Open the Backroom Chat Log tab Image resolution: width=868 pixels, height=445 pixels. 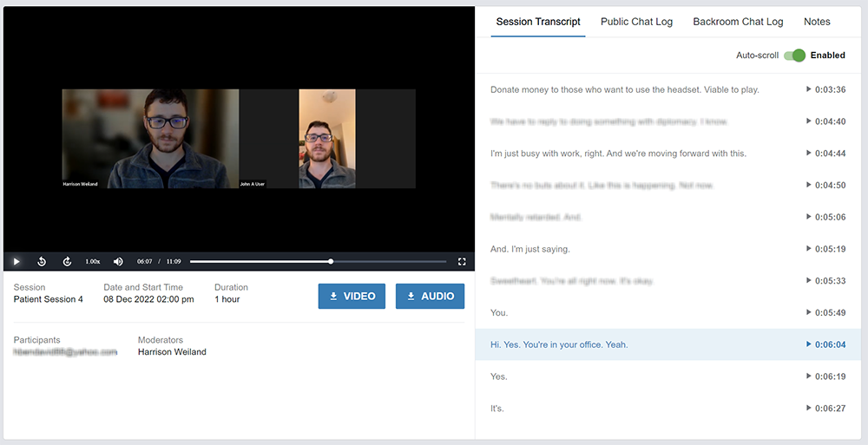coord(738,22)
